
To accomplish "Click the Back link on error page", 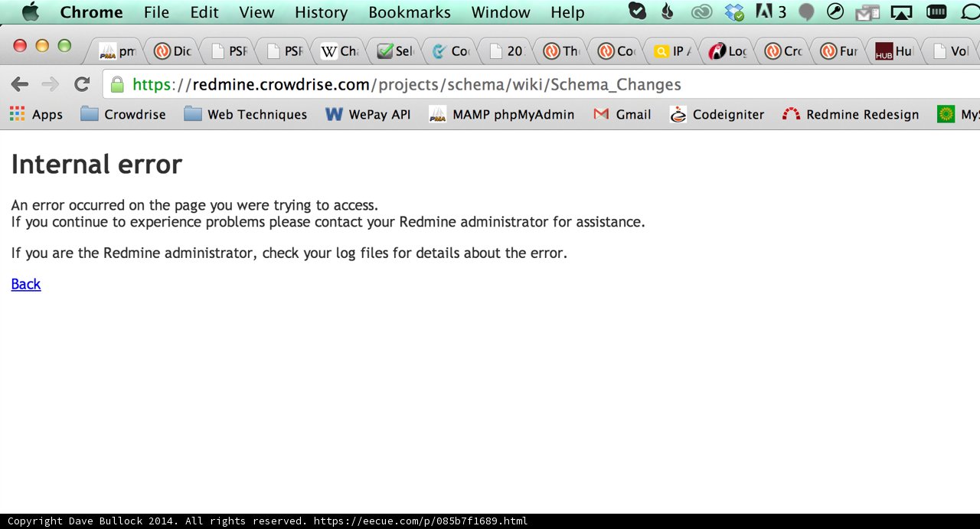I will pyautogui.click(x=26, y=284).
